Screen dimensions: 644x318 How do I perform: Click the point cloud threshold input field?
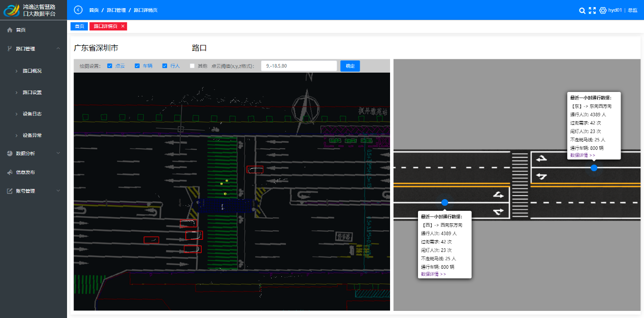[x=299, y=66]
